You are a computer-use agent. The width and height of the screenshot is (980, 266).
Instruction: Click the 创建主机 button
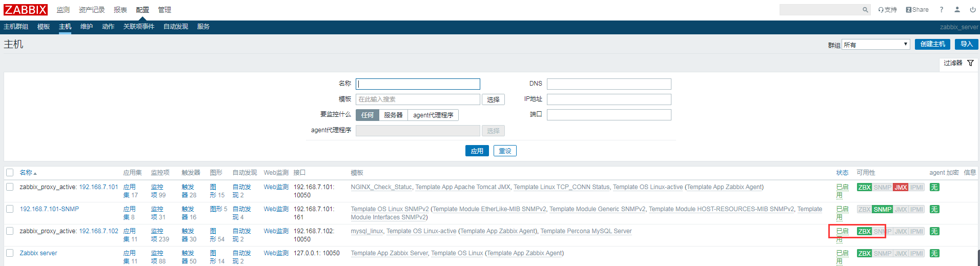(932, 44)
